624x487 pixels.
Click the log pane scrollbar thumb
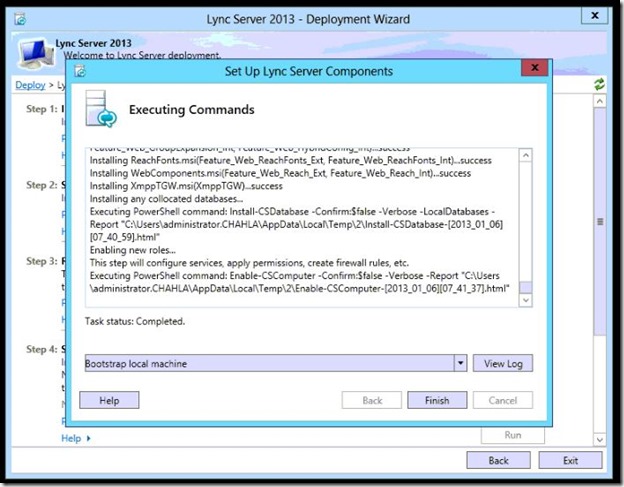click(526, 287)
